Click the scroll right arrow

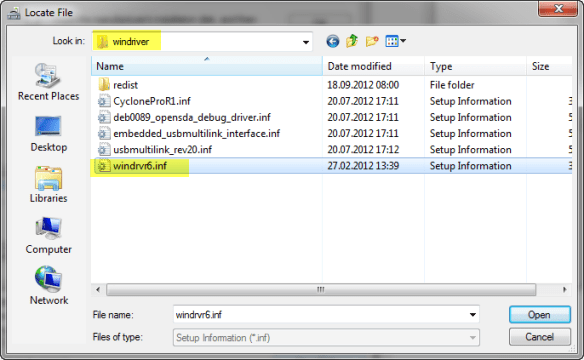click(565, 290)
